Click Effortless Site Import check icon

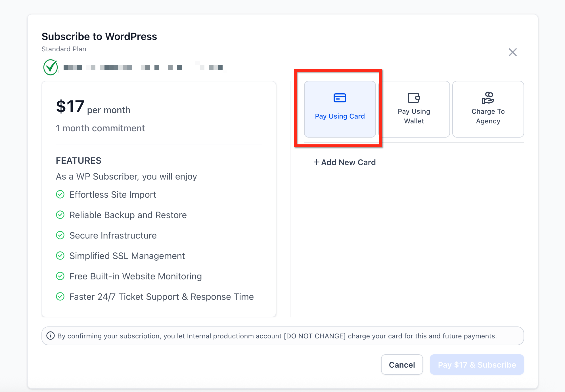click(60, 195)
